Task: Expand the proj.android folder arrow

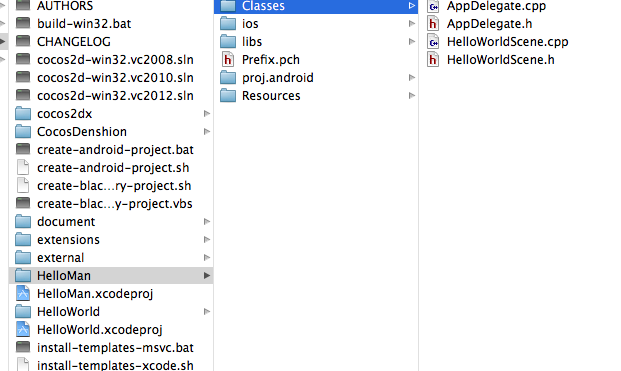Action: pos(412,77)
